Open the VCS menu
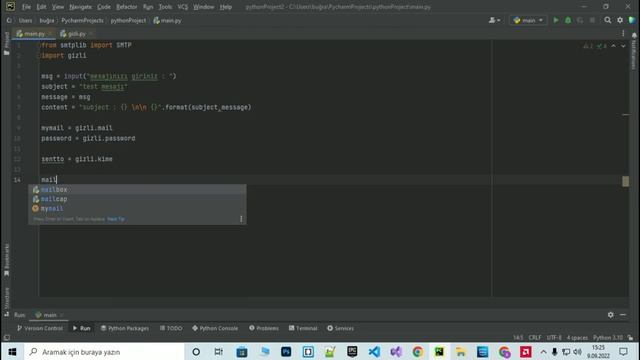Screen dimensions: 640x360 click(182, 7)
